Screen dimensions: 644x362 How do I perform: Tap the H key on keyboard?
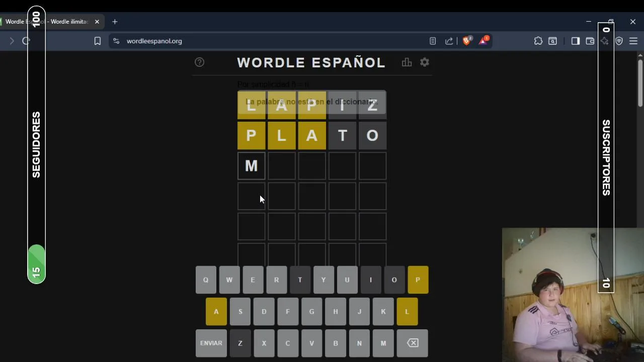click(336, 312)
